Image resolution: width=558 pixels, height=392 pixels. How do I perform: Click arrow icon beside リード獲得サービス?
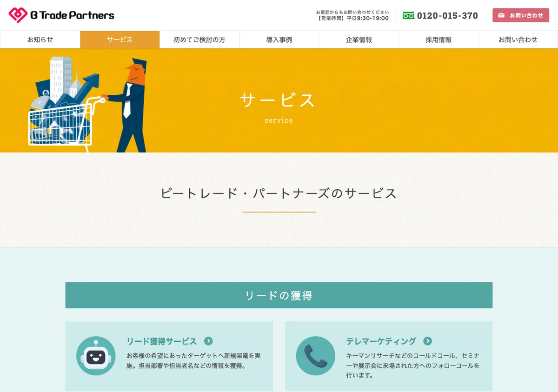(208, 341)
